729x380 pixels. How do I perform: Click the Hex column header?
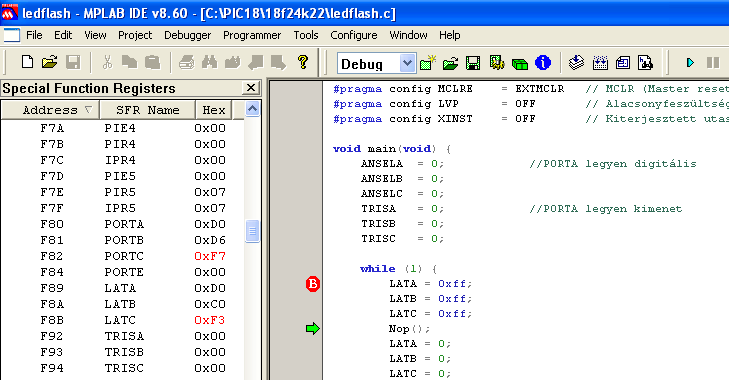(213, 110)
